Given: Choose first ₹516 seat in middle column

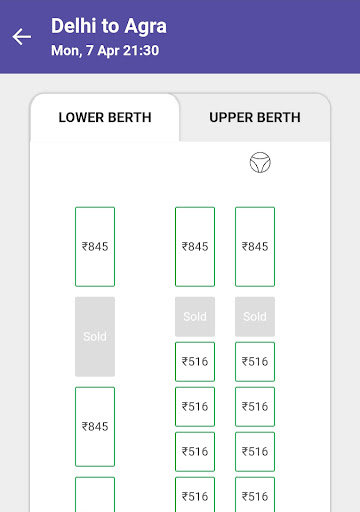Looking at the screenshot, I should [x=195, y=362].
